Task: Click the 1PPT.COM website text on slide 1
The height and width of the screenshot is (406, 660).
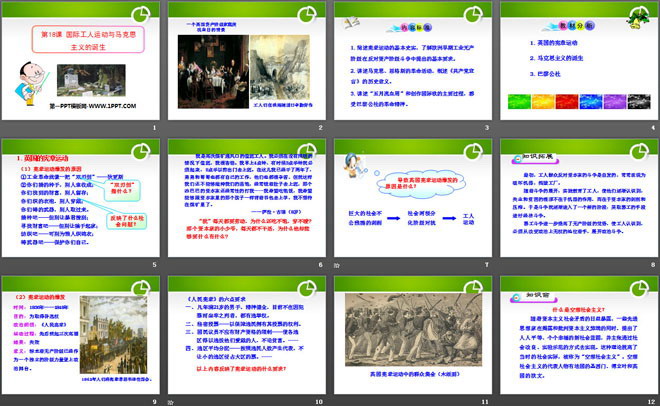Action: click(x=90, y=104)
